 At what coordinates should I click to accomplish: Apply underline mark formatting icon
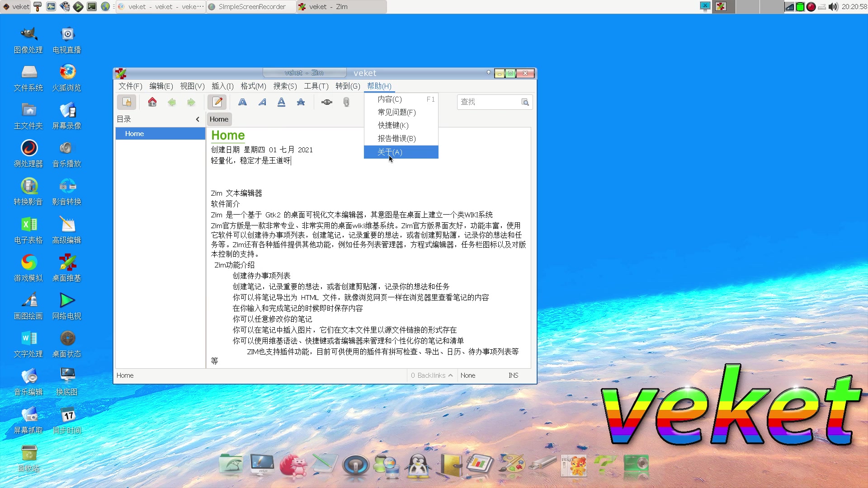coord(281,102)
